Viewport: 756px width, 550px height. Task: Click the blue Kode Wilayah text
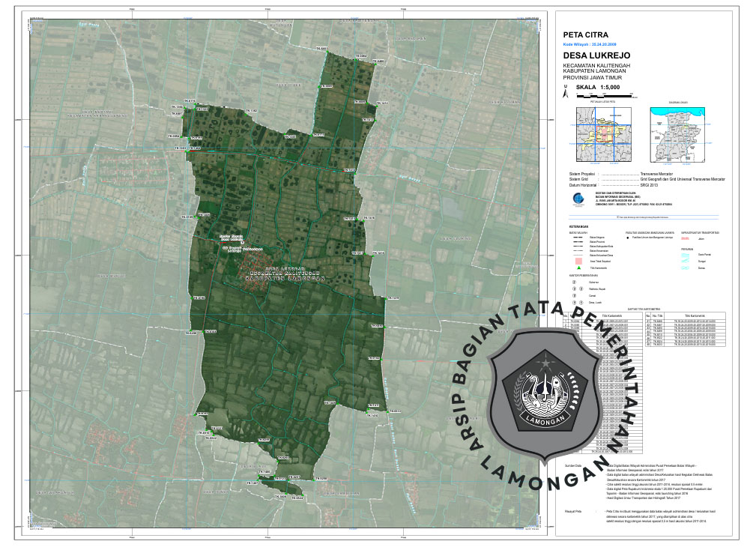click(x=589, y=45)
